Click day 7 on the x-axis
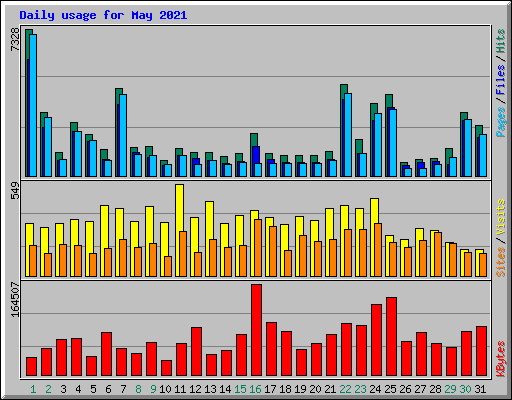Viewport: 512px width, 400px height. [x=123, y=389]
